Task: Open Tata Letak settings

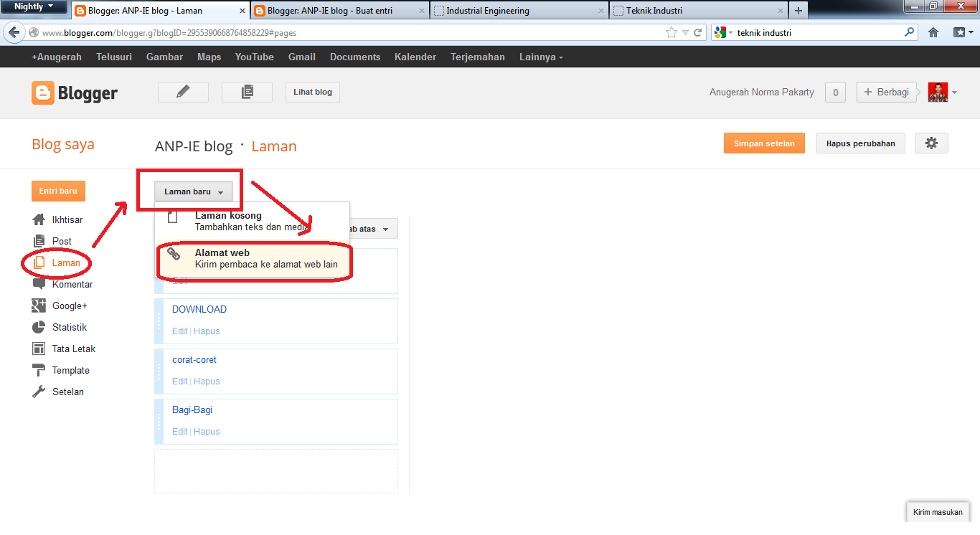Action: [73, 349]
